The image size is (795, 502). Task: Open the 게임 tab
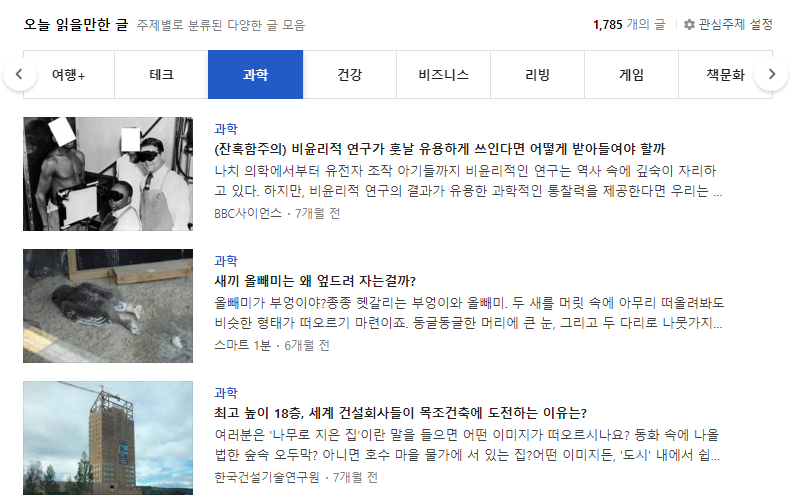click(x=631, y=75)
